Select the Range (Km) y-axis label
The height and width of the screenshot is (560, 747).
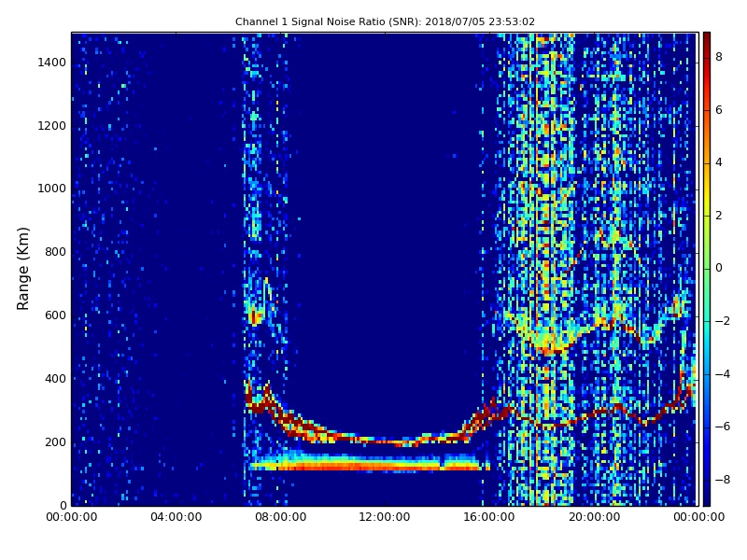(x=22, y=269)
